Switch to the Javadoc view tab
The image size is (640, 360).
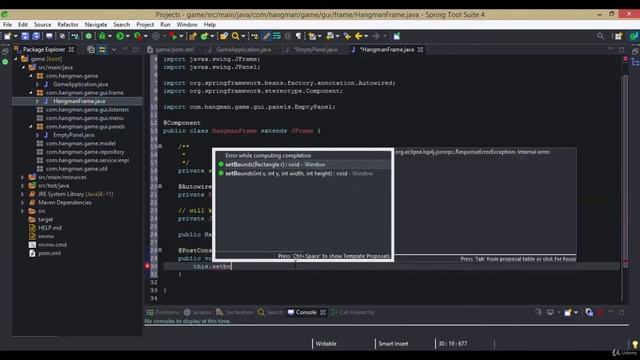click(x=198, y=313)
